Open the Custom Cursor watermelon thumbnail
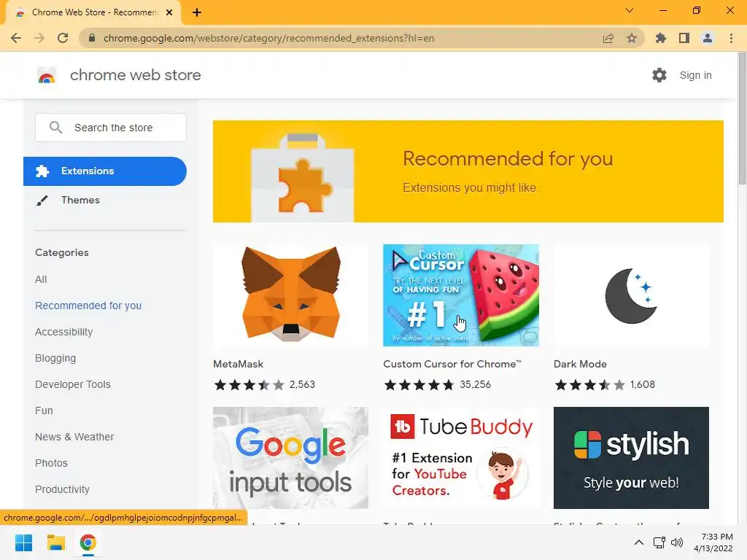 tap(461, 295)
